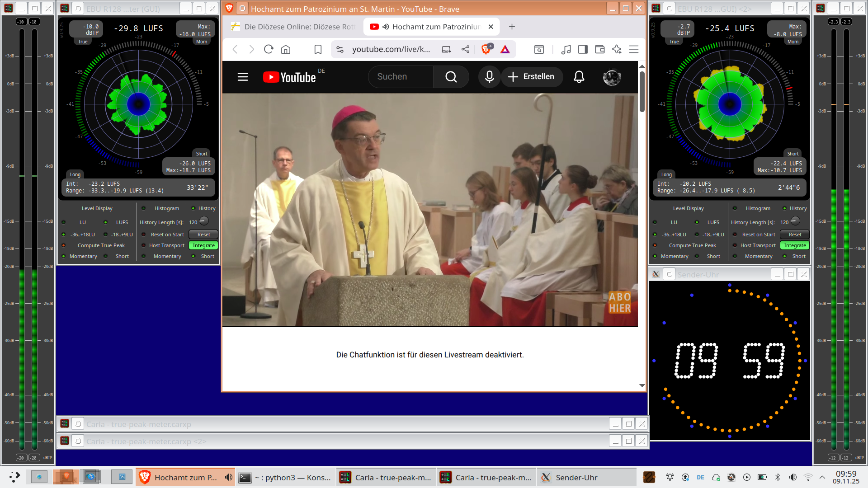Click the share icon in address bar
The height and width of the screenshot is (488, 868).
465,49
